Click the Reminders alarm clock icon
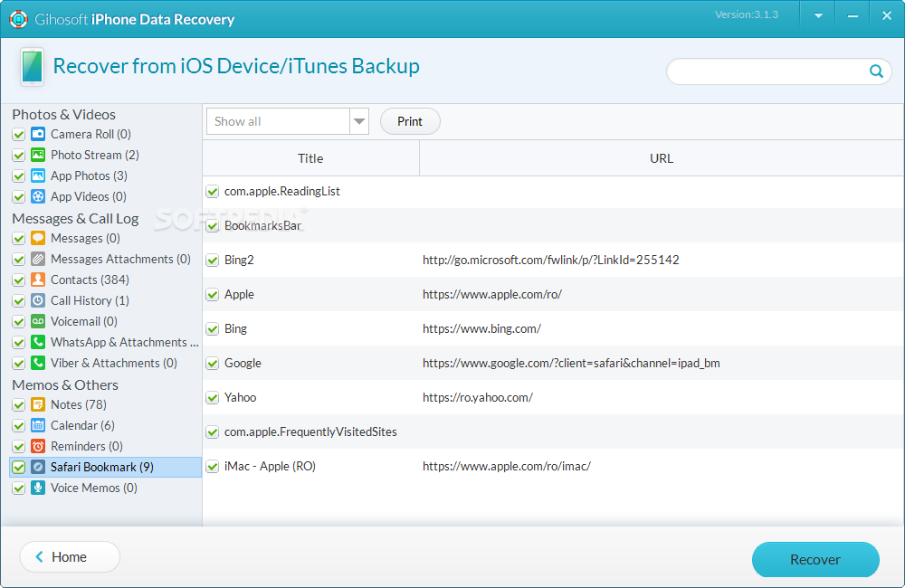The height and width of the screenshot is (588, 905). [x=38, y=446]
